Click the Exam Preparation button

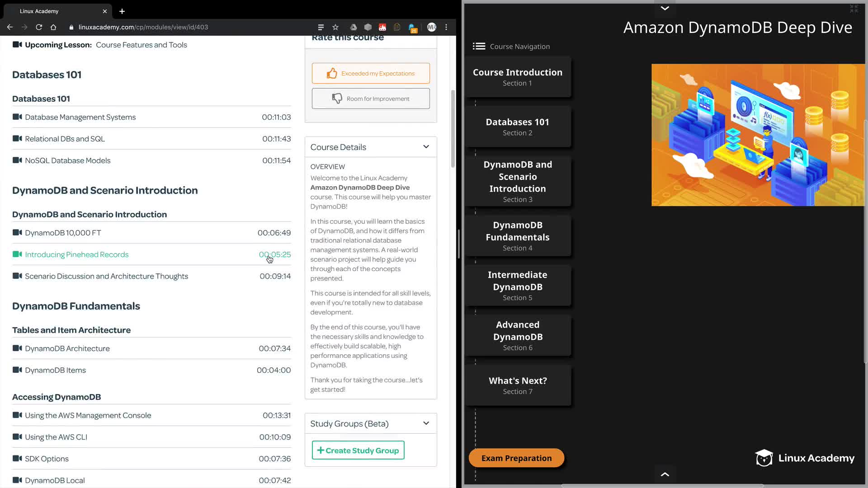point(516,458)
